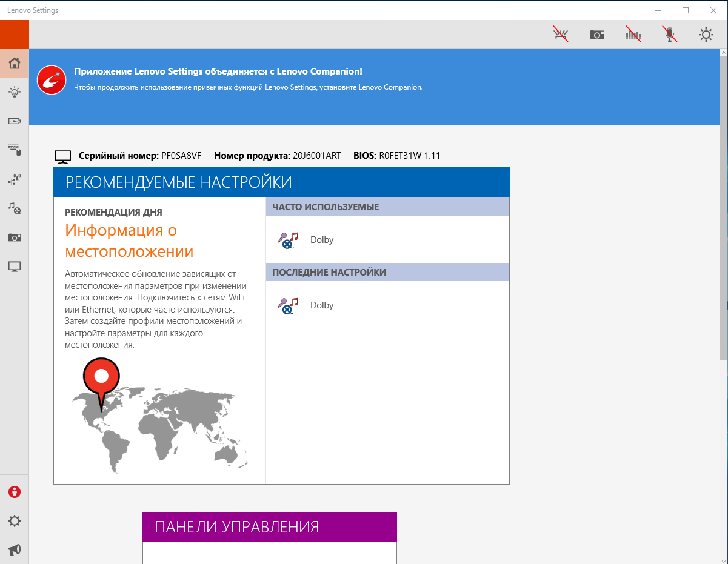Open keyboard and mouse input settings

pos(15,150)
